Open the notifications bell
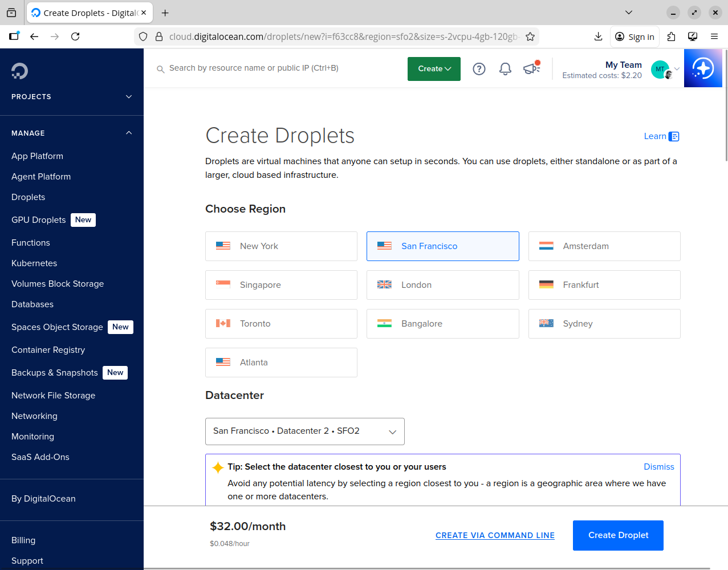Screen dimensions: 728x570 point(505,69)
